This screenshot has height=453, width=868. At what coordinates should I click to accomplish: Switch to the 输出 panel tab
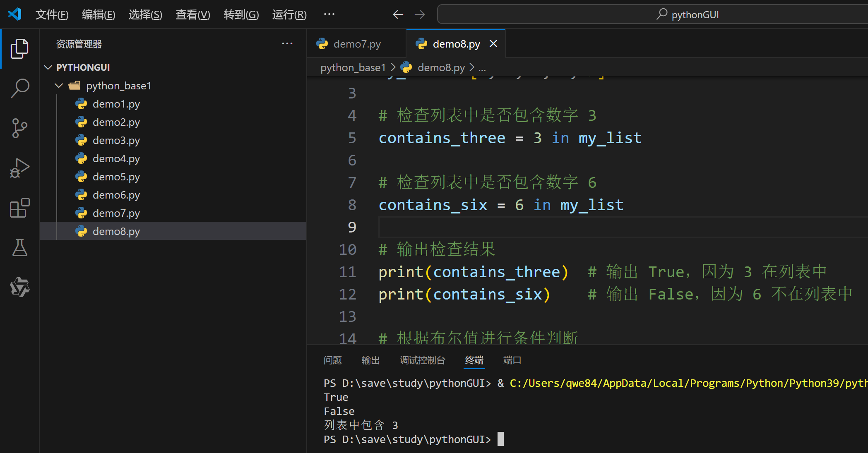point(370,360)
